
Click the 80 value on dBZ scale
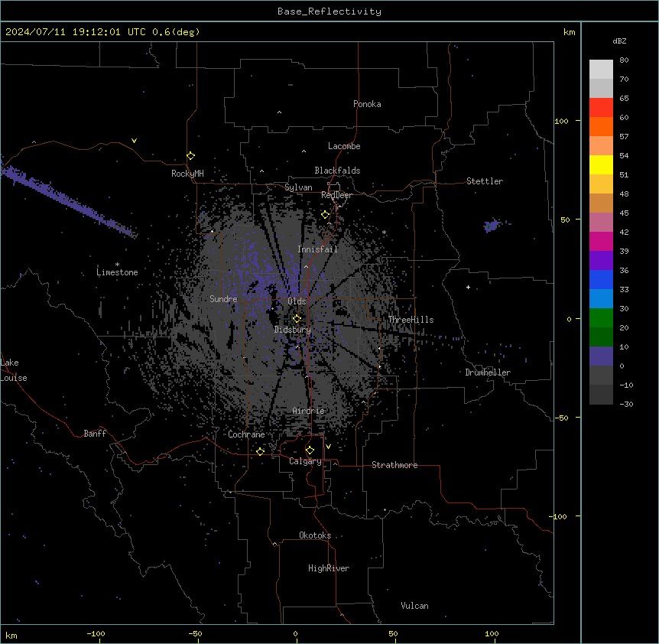coord(624,60)
